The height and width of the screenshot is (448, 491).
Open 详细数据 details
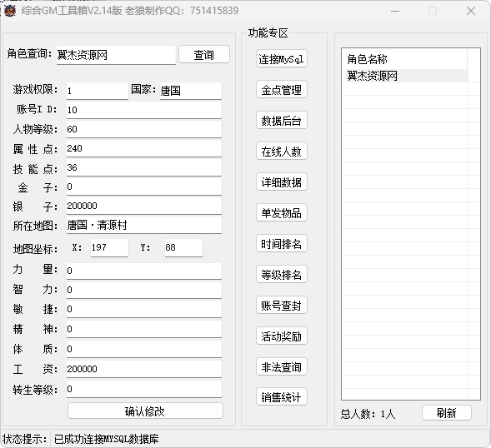[x=281, y=182]
